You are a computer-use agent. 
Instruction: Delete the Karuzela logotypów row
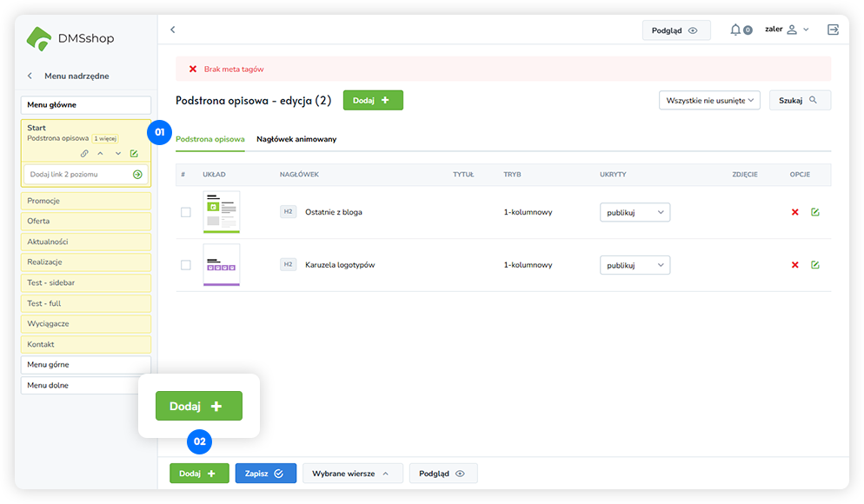pos(794,265)
